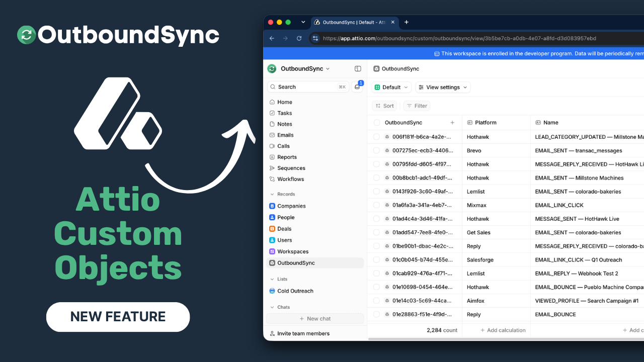
Task: Click EMAIL_REPLY — Webhook Test 2 cell
Action: click(577, 274)
